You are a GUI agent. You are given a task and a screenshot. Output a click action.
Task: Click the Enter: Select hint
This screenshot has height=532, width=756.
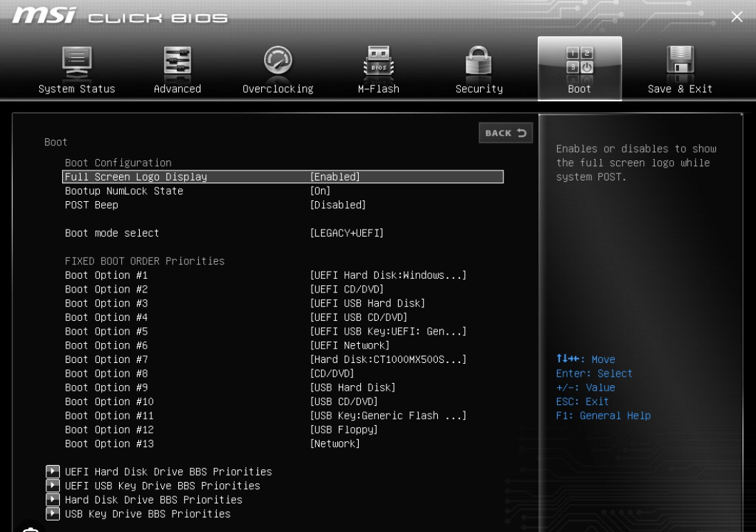point(594,374)
